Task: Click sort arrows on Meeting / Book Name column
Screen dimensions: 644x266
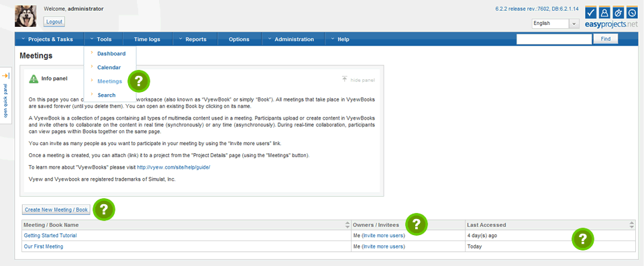Action: coord(348,225)
